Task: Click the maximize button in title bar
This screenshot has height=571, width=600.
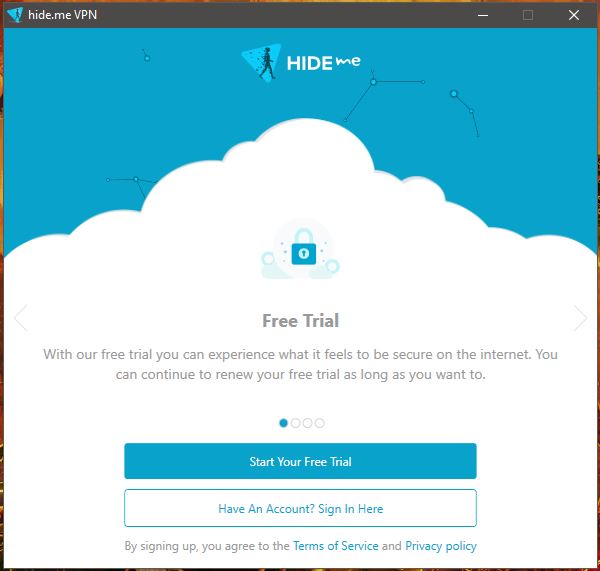Action: [528, 15]
